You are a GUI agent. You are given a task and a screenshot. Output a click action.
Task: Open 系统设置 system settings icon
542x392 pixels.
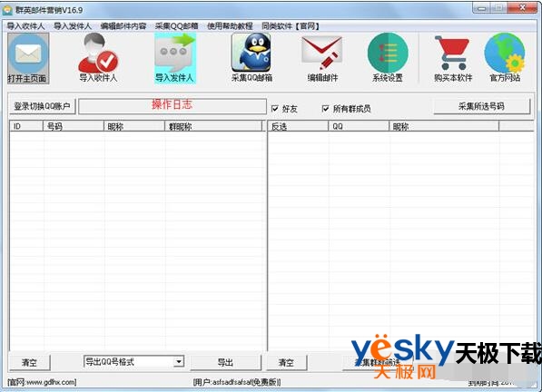(388, 58)
